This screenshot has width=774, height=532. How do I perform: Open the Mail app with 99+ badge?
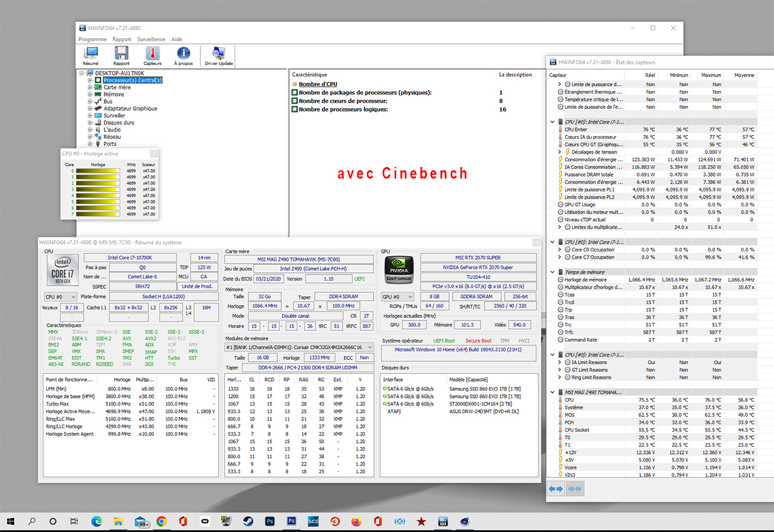pyautogui.click(x=141, y=520)
